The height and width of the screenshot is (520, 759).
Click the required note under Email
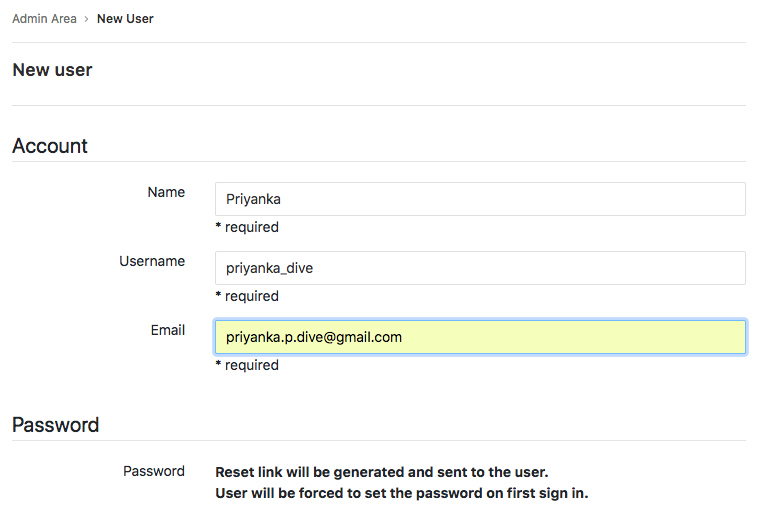click(247, 365)
